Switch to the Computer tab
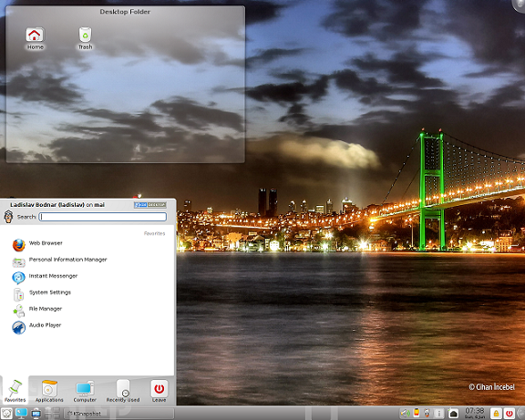The height and width of the screenshot is (420, 525). click(x=85, y=391)
